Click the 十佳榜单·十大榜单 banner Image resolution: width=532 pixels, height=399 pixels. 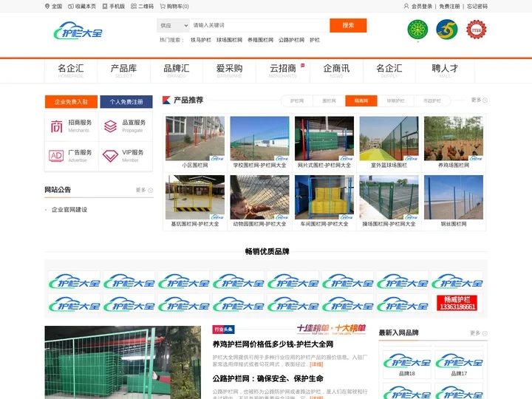331,329
